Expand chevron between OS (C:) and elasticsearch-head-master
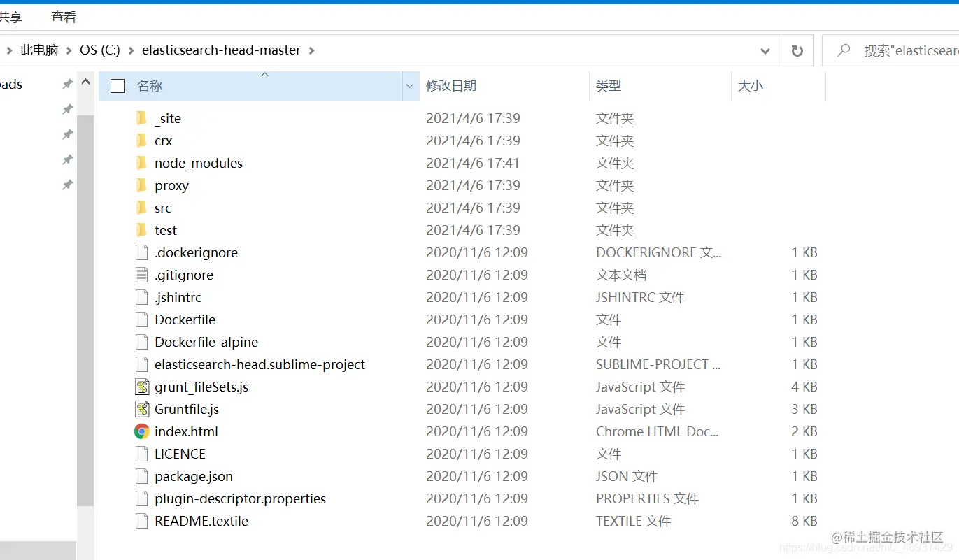959x560 pixels. tap(131, 50)
